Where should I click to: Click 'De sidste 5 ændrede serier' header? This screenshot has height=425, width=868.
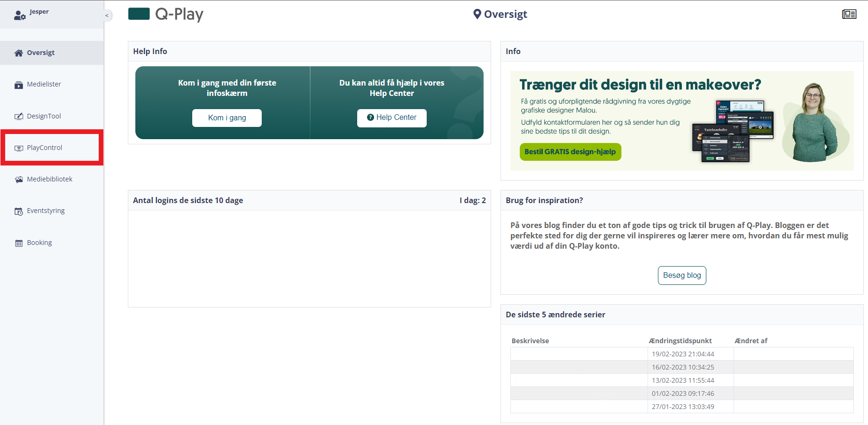555,315
